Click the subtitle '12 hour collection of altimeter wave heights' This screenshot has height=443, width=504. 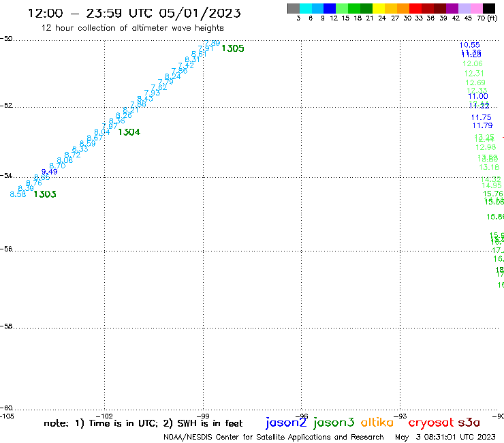tap(132, 28)
